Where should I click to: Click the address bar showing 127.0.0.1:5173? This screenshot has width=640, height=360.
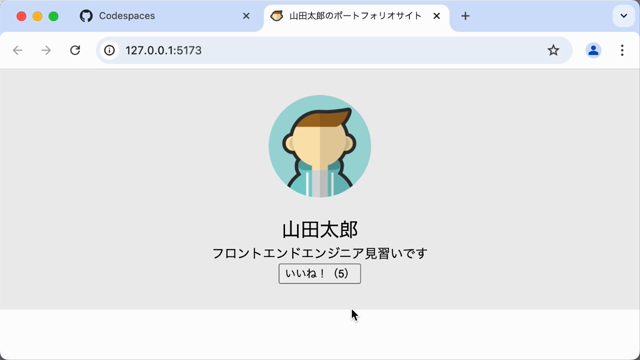[x=334, y=50]
